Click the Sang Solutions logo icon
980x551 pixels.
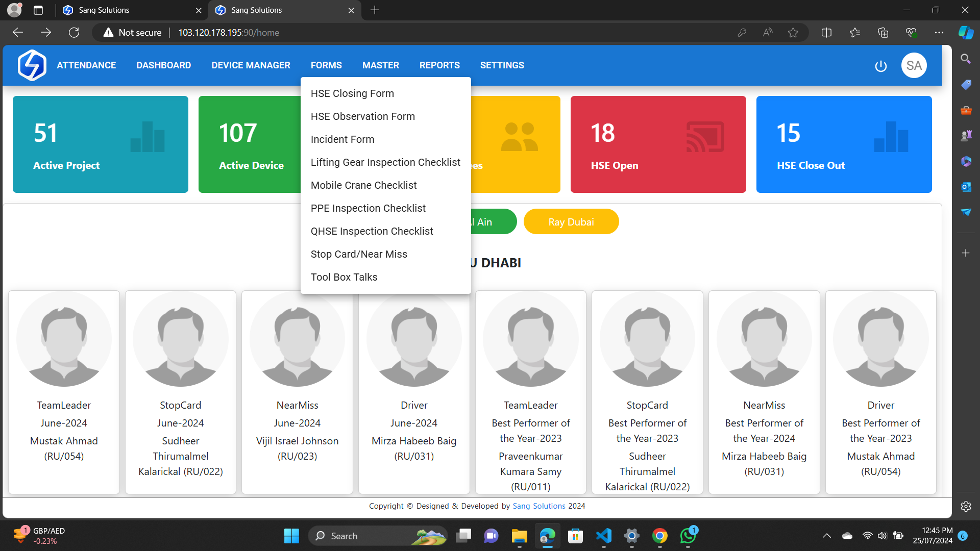pos(32,65)
